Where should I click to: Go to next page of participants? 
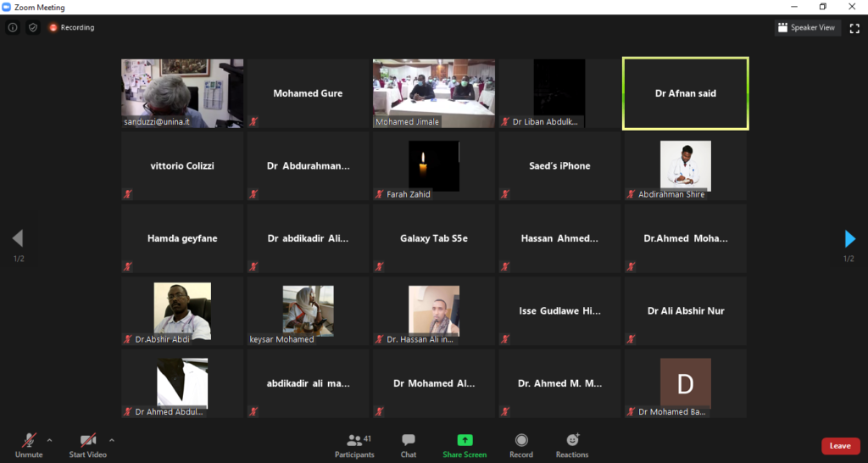[x=849, y=238]
